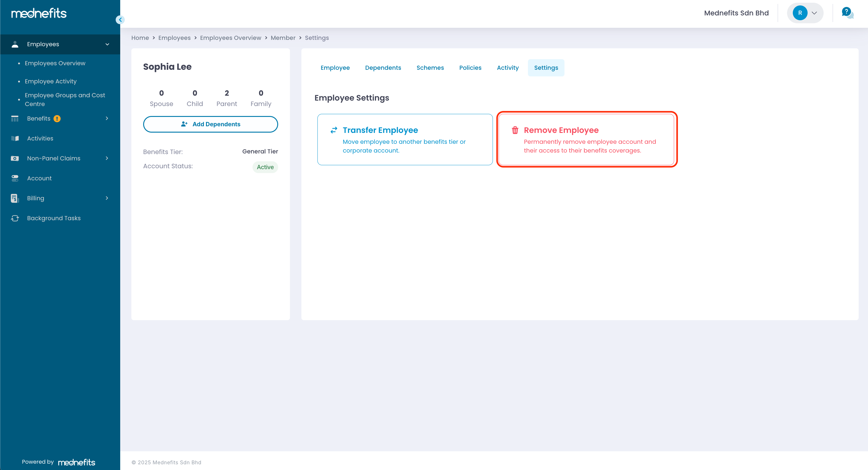Screen dimensions: 868x470
Task: Open the help chat icon
Action: [847, 13]
